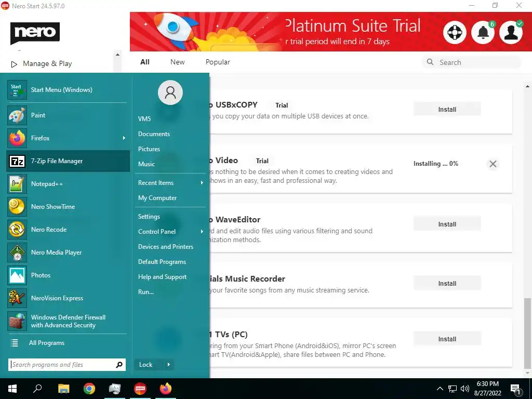
Task: Open the Lock options arrow
Action: pyautogui.click(x=169, y=365)
